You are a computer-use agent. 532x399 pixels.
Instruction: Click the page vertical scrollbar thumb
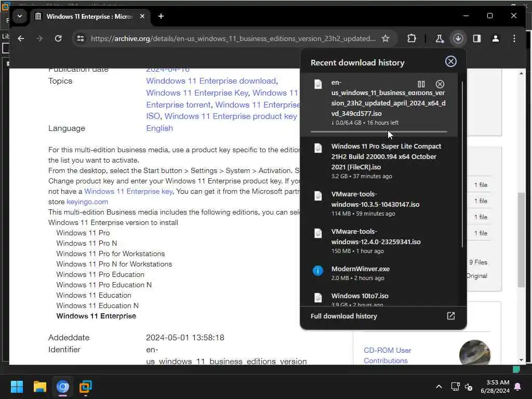pos(521,240)
